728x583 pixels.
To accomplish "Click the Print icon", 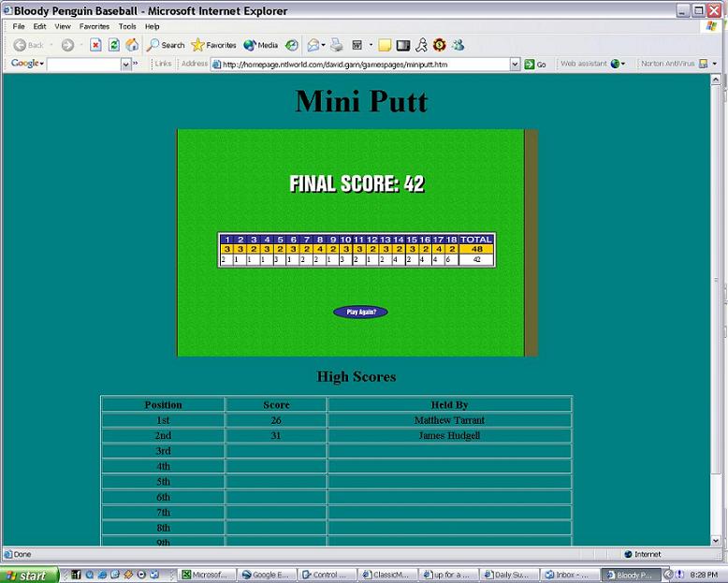I will [x=337, y=45].
